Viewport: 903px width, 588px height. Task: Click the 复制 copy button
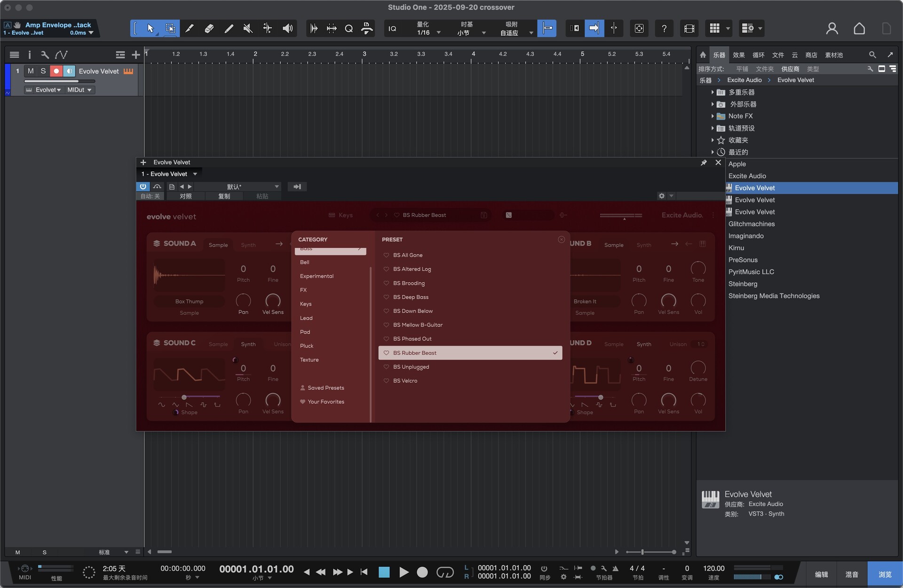[224, 196]
